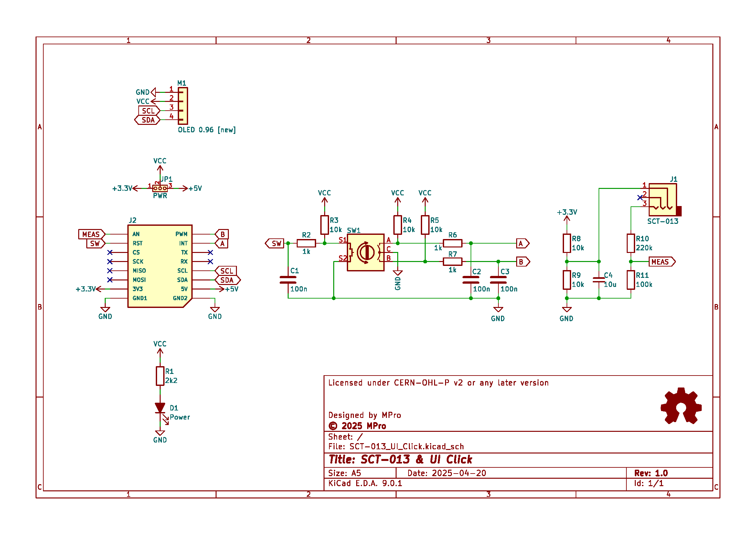756x535 pixels.
Task: Click the MEAS label at J2 AN pin
Action: point(91,234)
